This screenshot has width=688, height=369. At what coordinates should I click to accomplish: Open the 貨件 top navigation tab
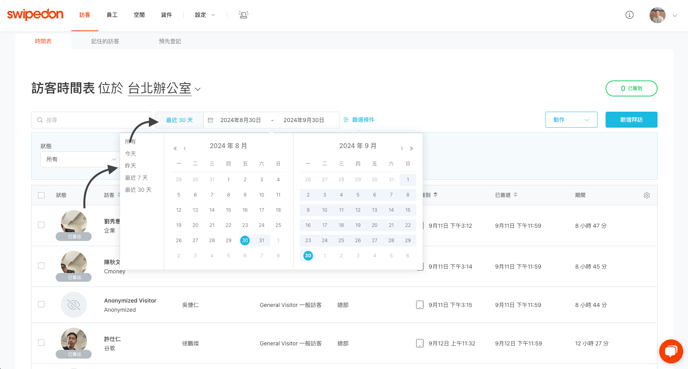tap(166, 15)
